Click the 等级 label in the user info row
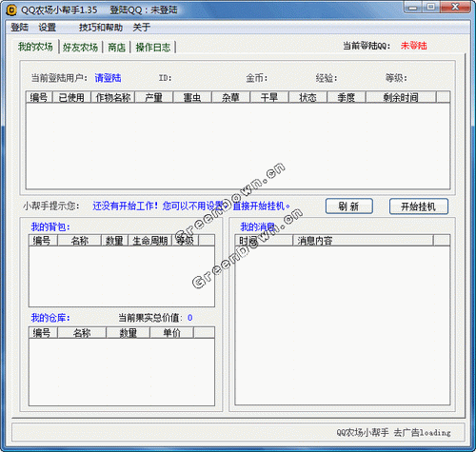476x452 pixels. point(396,78)
